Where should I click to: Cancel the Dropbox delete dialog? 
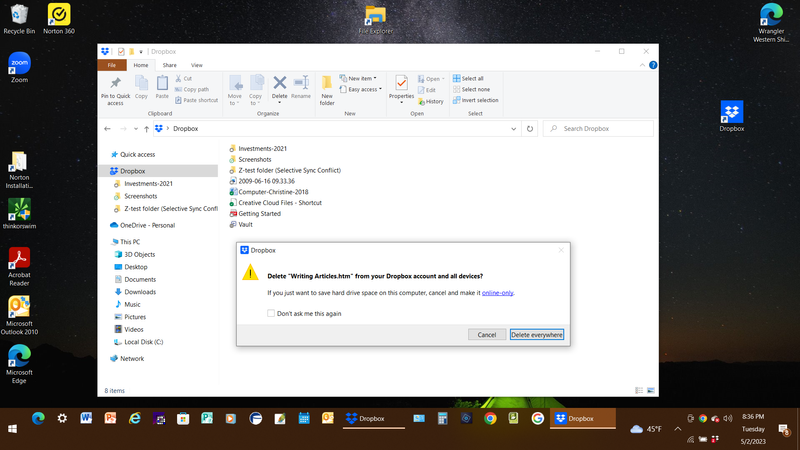(487, 335)
